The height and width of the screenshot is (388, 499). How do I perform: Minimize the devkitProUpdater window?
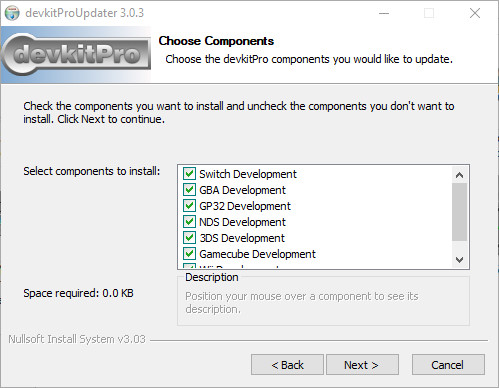point(384,13)
